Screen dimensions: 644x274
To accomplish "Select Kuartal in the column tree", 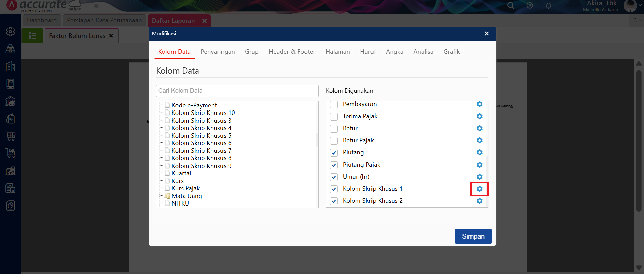I will coord(181,173).
